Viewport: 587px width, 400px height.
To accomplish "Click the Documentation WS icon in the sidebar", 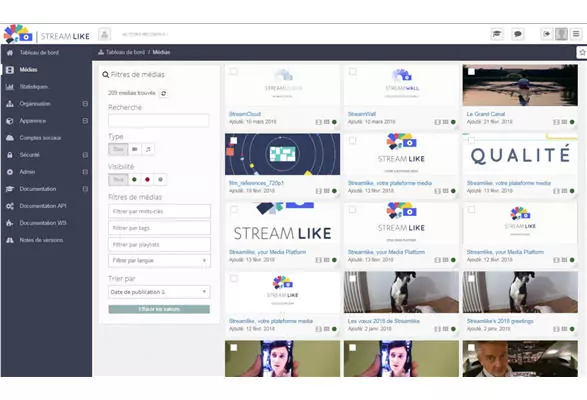I will [x=10, y=223].
